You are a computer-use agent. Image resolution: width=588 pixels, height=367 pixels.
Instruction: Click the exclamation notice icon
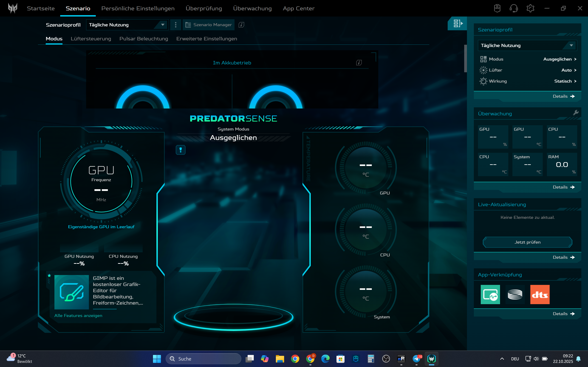coord(181,150)
